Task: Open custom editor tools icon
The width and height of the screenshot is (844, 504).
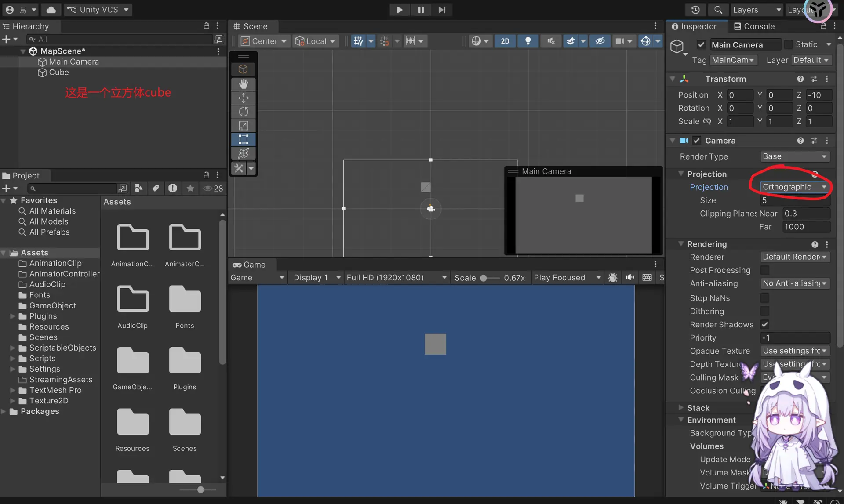Action: [239, 168]
